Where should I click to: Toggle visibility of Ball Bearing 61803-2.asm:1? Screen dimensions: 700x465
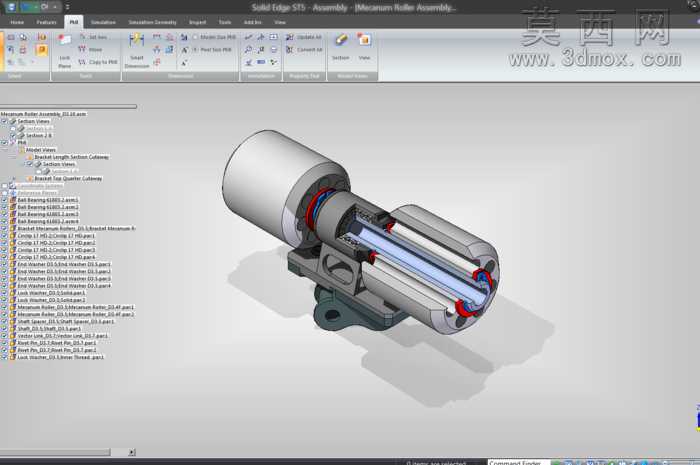[4, 200]
